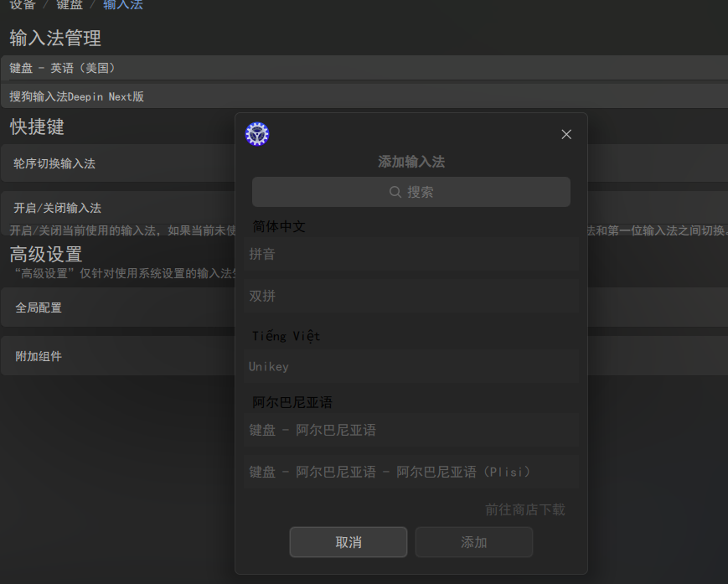Open the 开启/关闭输入法 shortcut row

[118, 208]
